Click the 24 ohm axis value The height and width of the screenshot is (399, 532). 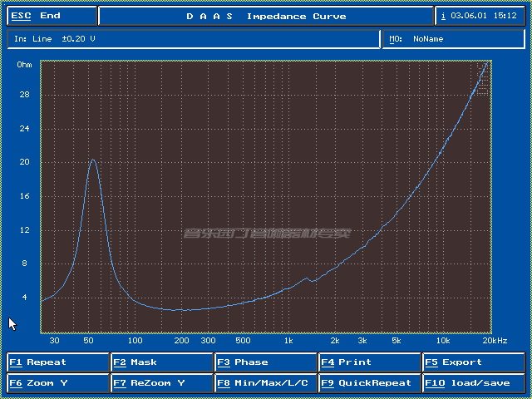coord(24,128)
